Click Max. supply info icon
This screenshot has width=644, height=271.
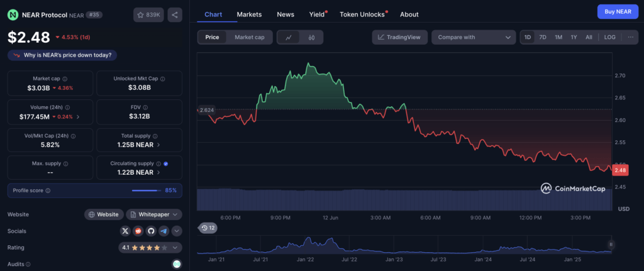pyautogui.click(x=65, y=163)
